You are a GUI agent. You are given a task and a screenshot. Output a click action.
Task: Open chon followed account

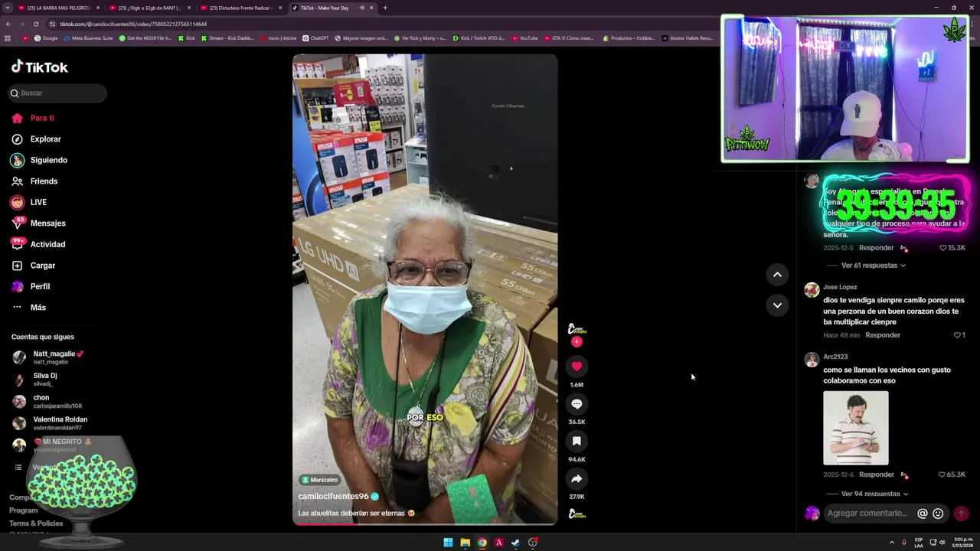click(x=47, y=401)
